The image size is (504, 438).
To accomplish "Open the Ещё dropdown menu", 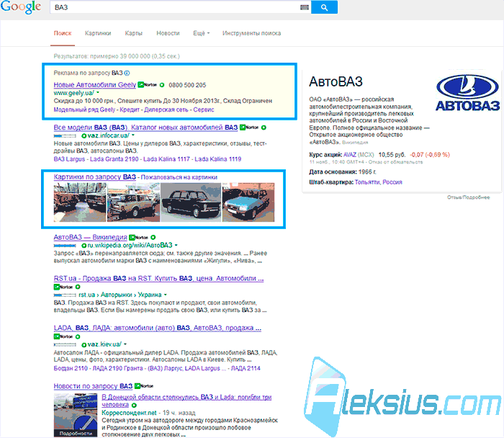I will (201, 33).
